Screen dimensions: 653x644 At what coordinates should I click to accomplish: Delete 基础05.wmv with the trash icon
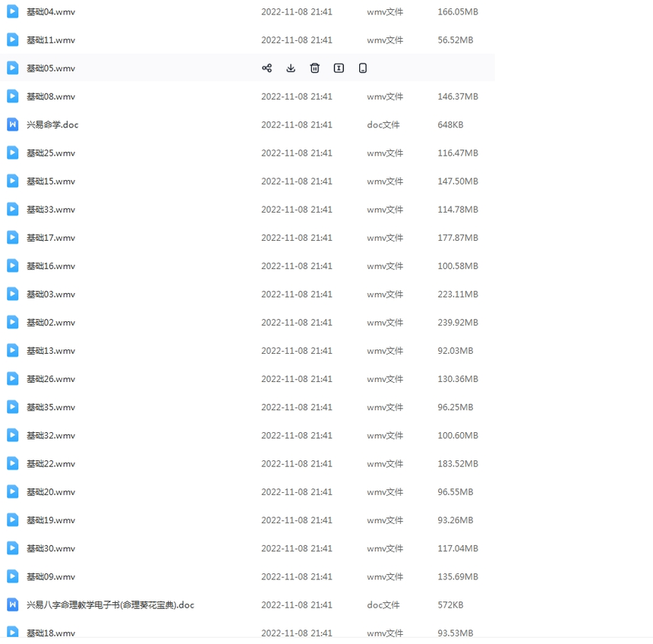click(x=315, y=68)
